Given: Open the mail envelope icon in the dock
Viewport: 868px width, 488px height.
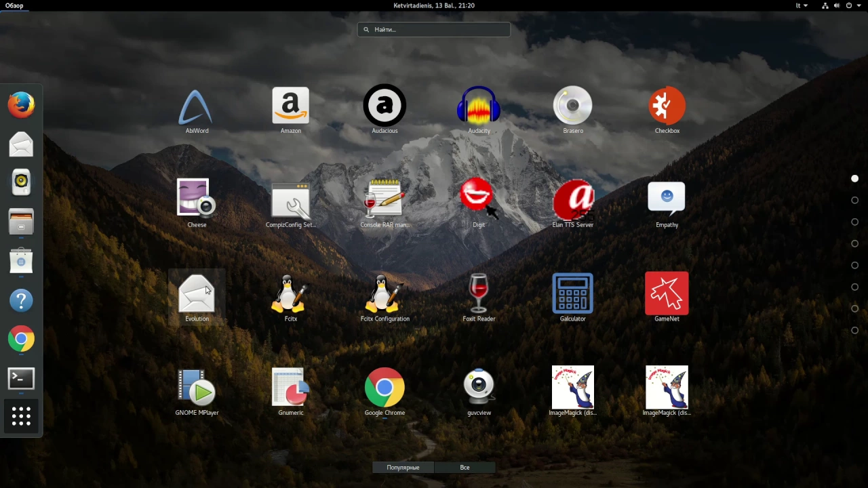Looking at the screenshot, I should tap(21, 144).
